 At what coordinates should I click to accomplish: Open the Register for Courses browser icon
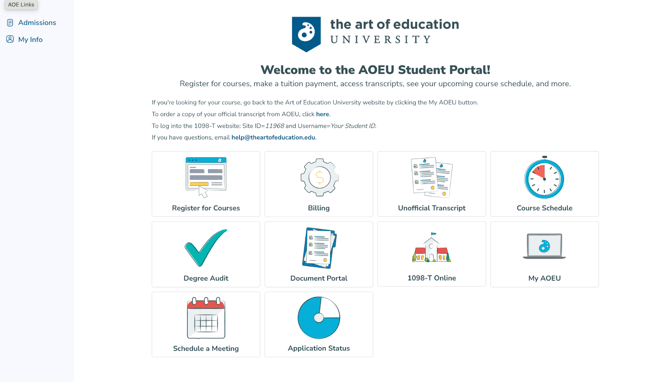pos(206,178)
